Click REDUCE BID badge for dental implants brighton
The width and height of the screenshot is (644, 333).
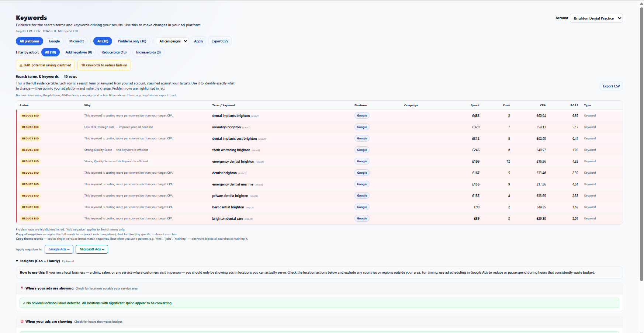(x=30, y=116)
